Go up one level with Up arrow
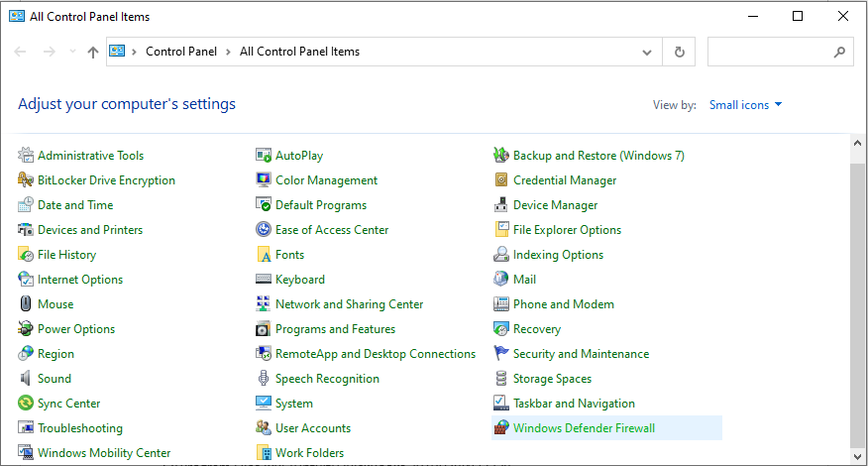Viewport: 868px width, 466px height. click(x=93, y=53)
